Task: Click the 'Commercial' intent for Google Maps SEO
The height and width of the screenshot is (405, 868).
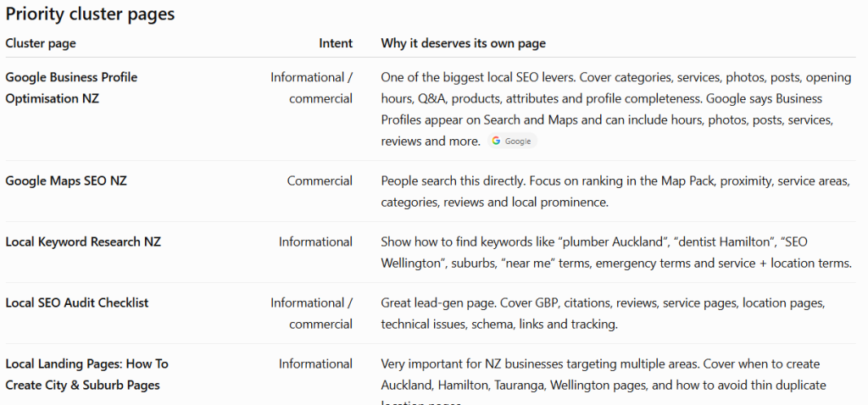Action: click(320, 181)
